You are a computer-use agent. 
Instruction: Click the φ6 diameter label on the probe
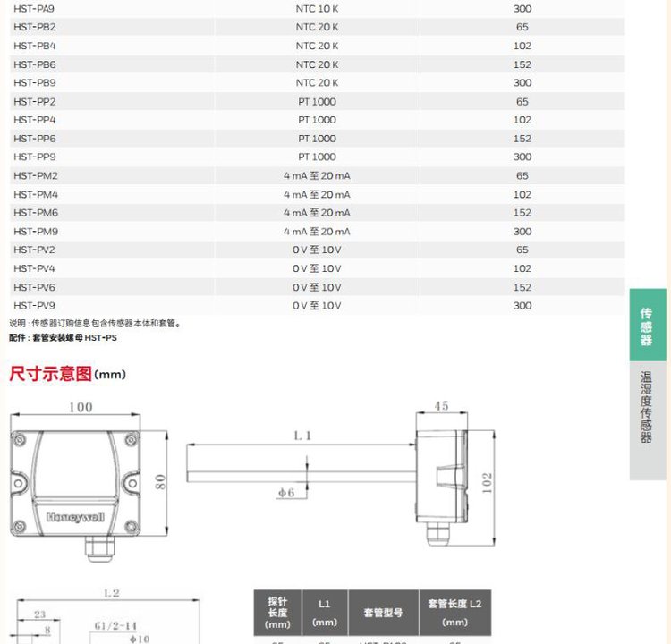tap(285, 493)
